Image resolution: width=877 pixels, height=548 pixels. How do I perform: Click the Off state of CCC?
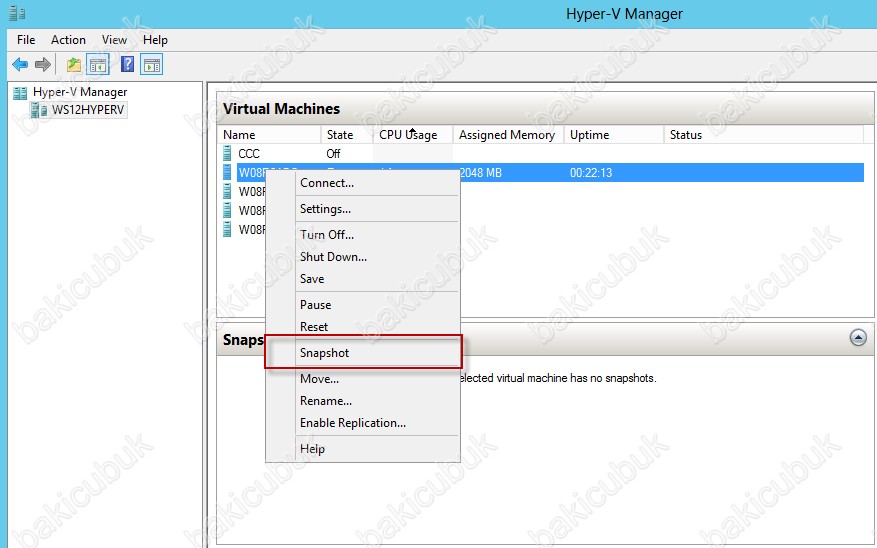pyautogui.click(x=333, y=153)
